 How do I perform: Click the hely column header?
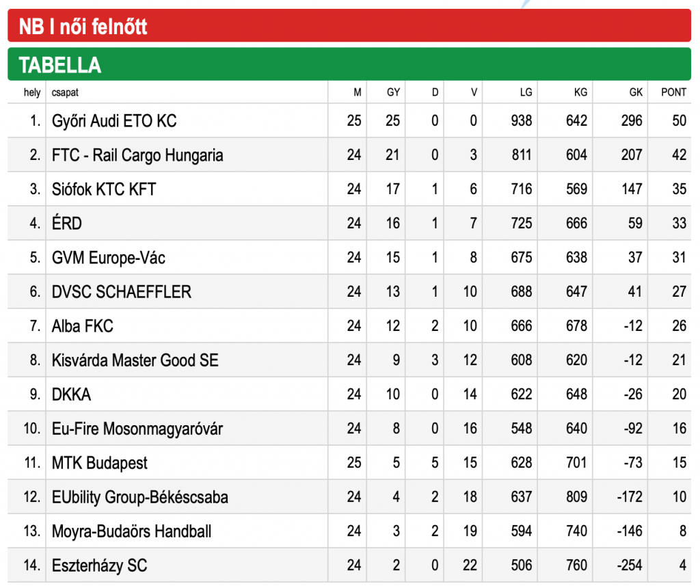point(32,92)
